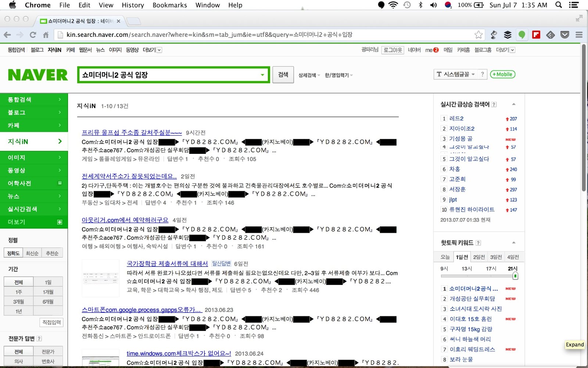Filter expert answers by 전문가
This screenshot has height=368, width=588.
tap(48, 352)
